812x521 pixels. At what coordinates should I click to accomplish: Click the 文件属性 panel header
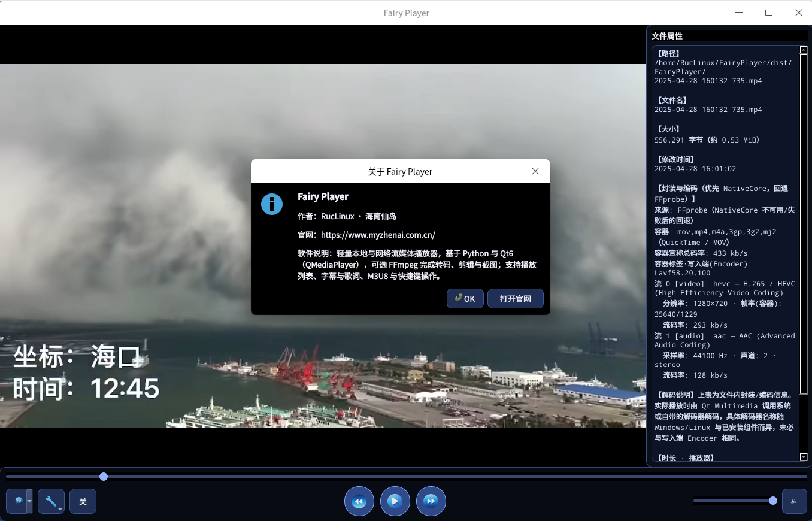coord(667,36)
